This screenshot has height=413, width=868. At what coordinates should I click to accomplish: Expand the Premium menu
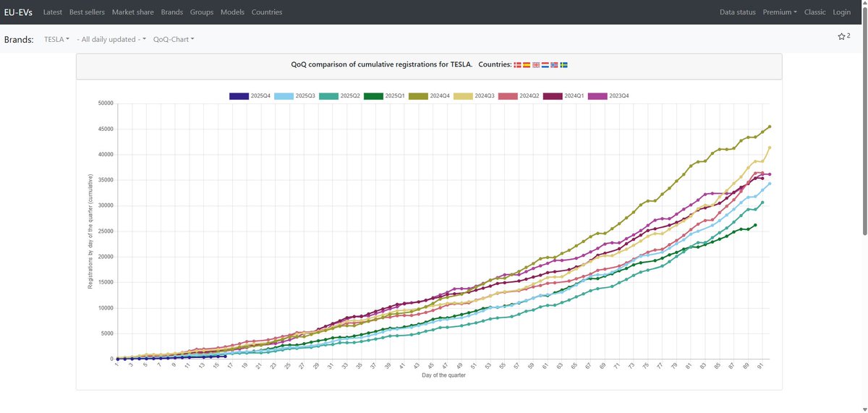pos(780,12)
